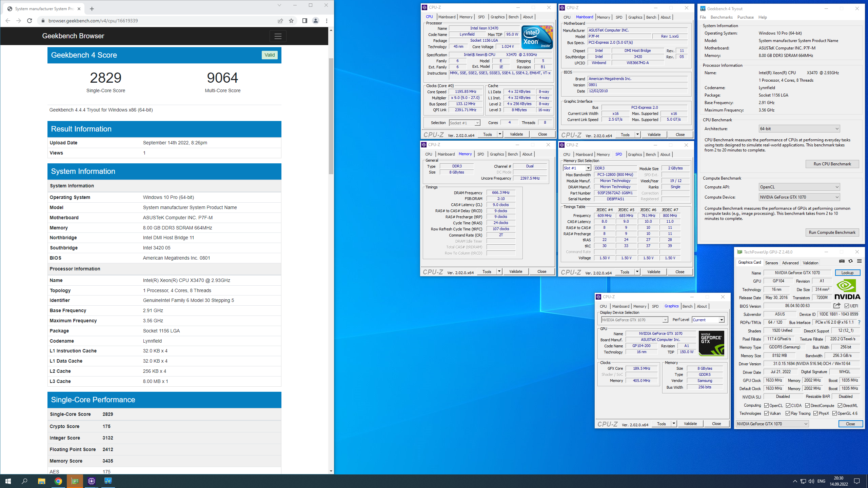Open Perf Level Current dropdown
The height and width of the screenshot is (488, 868).
(x=708, y=320)
